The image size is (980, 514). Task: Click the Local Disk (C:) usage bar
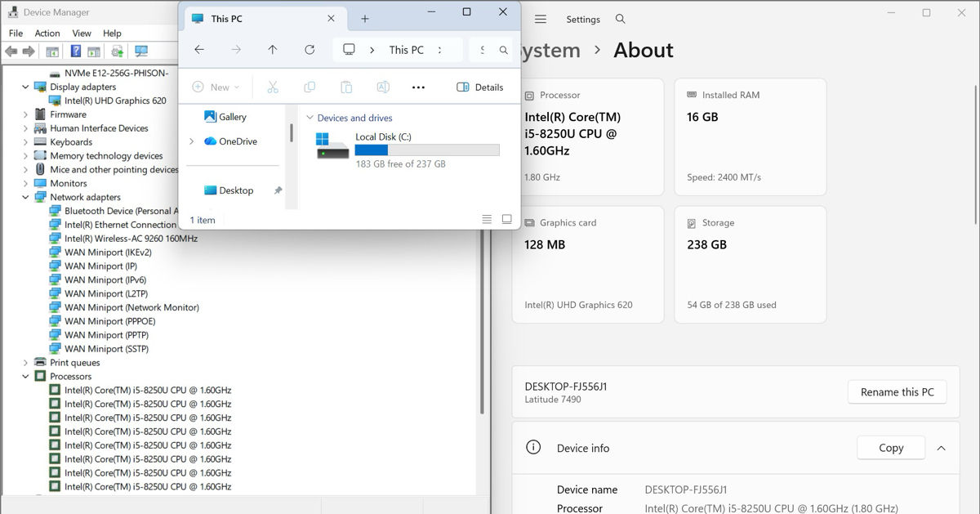pos(427,150)
